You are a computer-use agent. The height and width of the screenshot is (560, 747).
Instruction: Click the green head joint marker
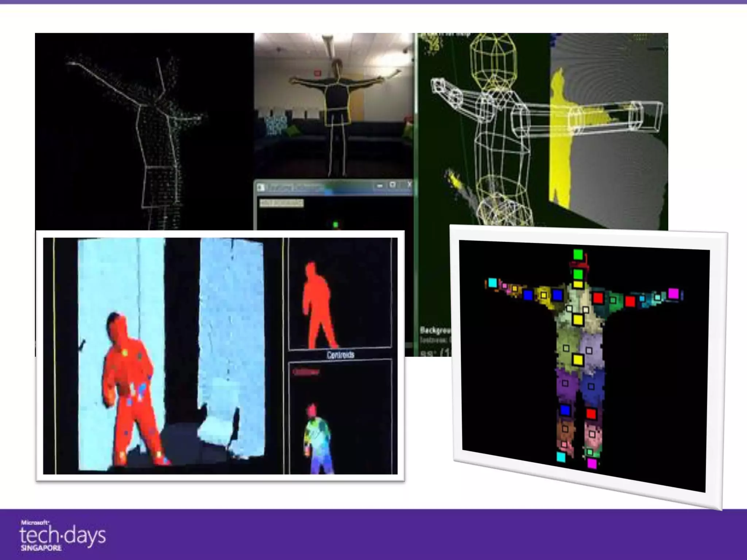tap(578, 254)
